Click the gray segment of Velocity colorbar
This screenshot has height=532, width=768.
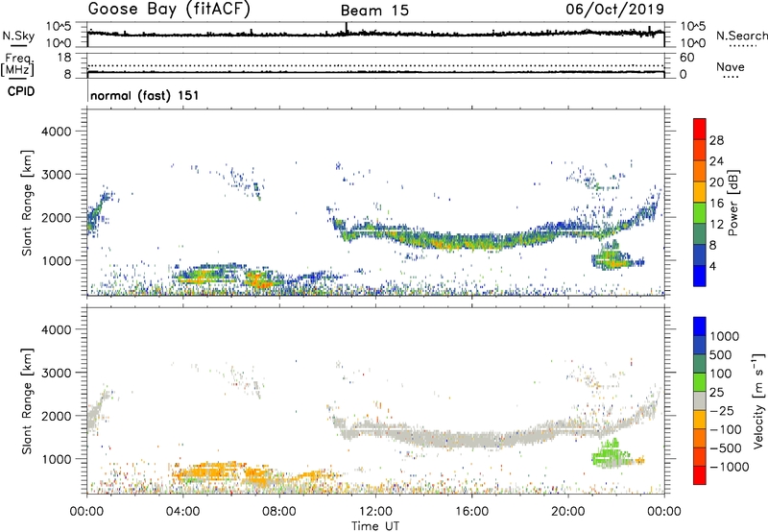click(700, 401)
